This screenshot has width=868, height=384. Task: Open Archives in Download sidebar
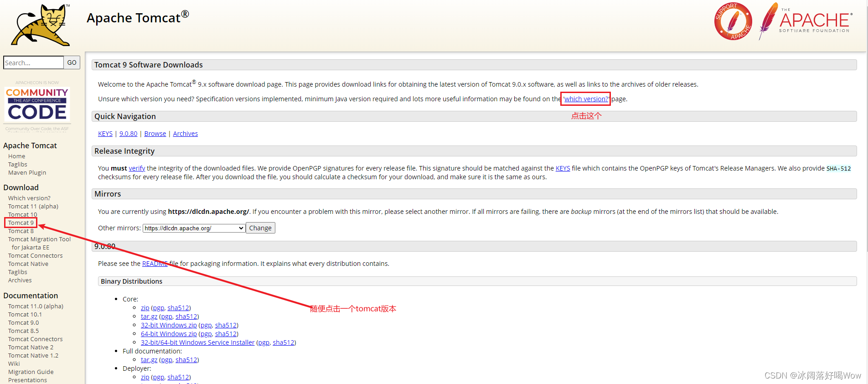[20, 280]
